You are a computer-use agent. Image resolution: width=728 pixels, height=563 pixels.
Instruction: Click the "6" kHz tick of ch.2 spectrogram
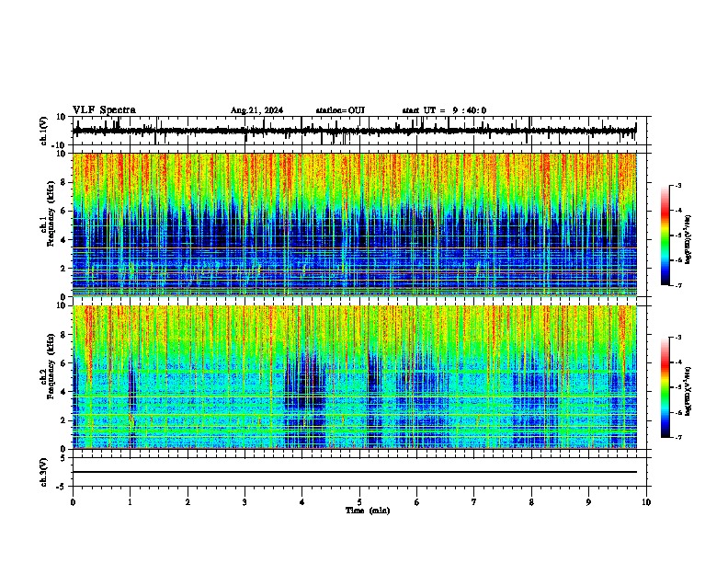pyautogui.click(x=63, y=363)
